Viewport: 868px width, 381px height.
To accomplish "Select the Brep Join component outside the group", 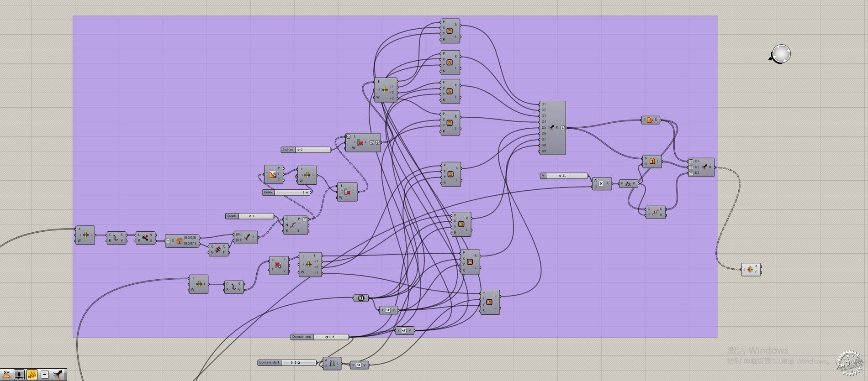I will coord(751,270).
